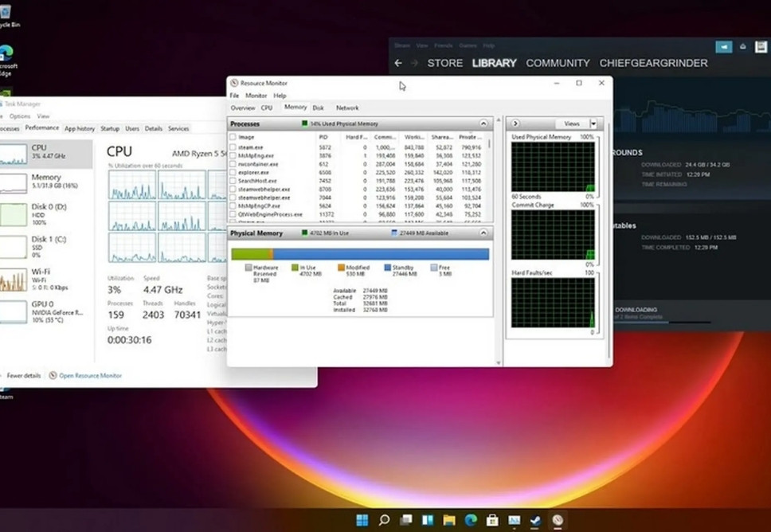Click Fewer details in Task Manager
Screen dimensions: 771x532
pos(23,375)
